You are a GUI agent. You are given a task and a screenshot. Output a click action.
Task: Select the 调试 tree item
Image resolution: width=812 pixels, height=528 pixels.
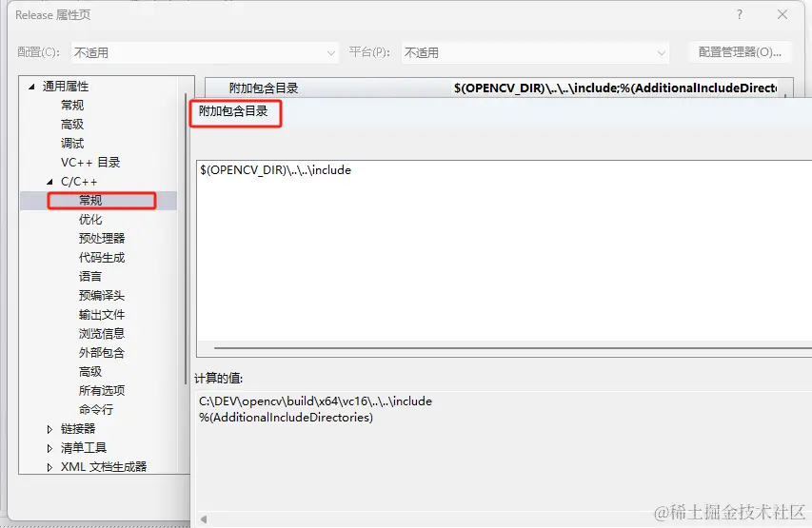(x=72, y=144)
